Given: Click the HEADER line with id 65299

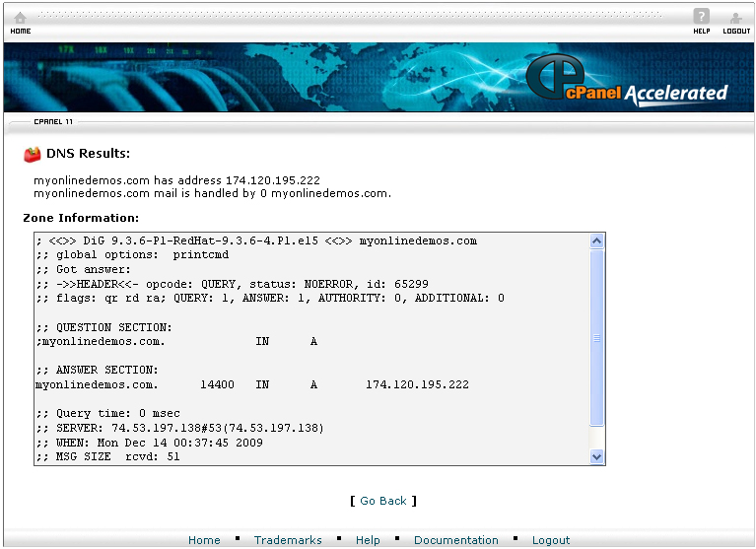Looking at the screenshot, I should (x=233, y=284).
